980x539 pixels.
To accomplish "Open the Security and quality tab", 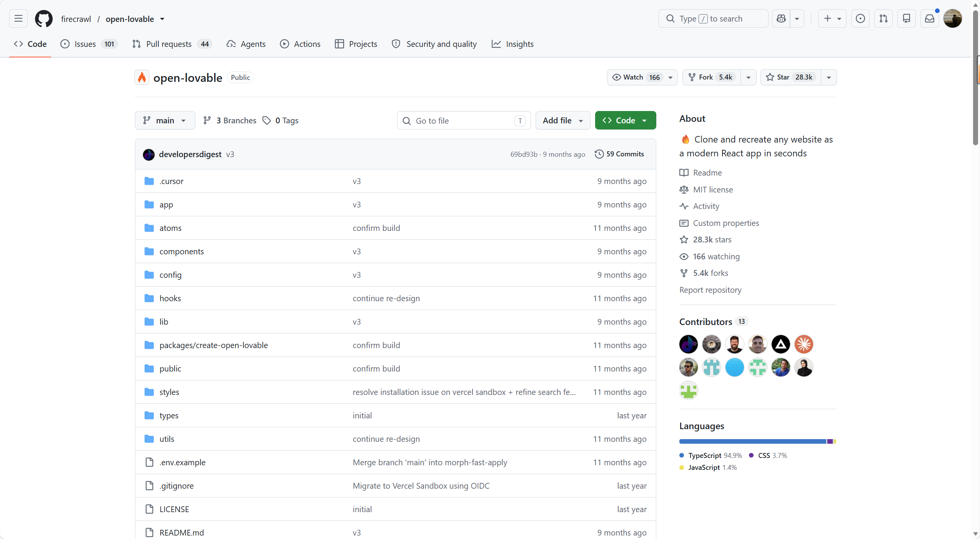I will click(434, 44).
